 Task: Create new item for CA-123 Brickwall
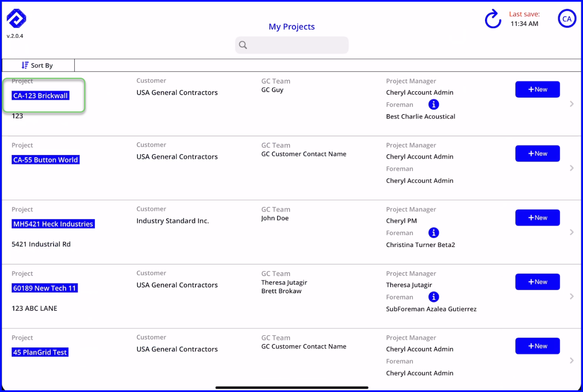point(538,89)
